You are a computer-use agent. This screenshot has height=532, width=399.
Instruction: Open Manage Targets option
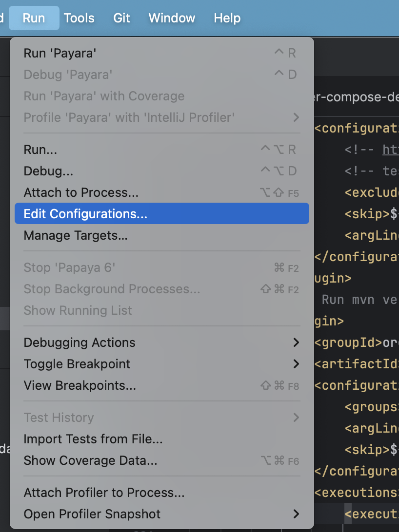pos(76,235)
